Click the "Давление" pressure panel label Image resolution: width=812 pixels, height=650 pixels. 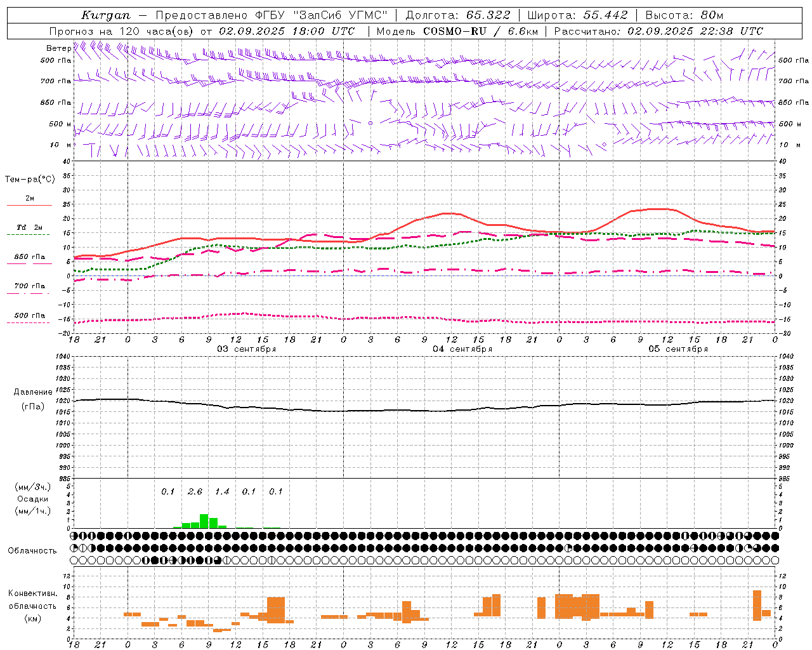(33, 392)
